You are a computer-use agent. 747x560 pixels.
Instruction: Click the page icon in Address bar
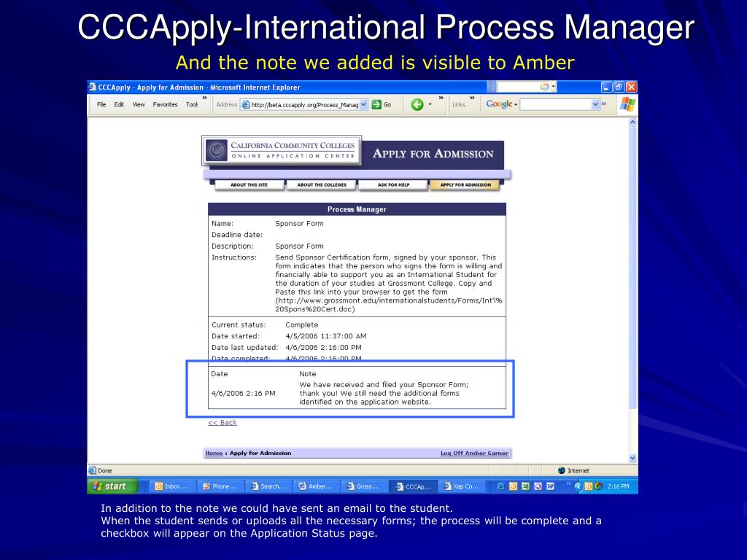point(245,105)
